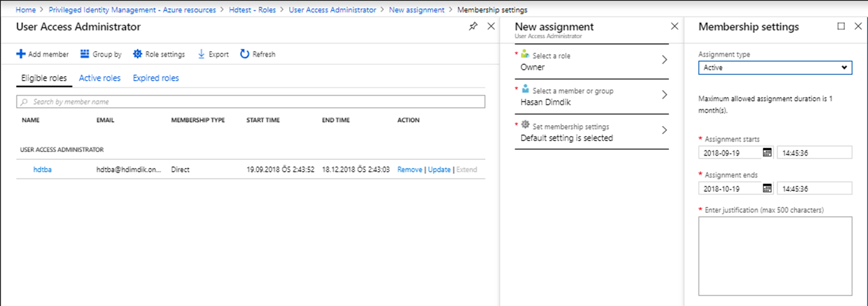Image resolution: width=868 pixels, height=306 pixels.
Task: Click the NAME column header
Action: [x=31, y=120]
